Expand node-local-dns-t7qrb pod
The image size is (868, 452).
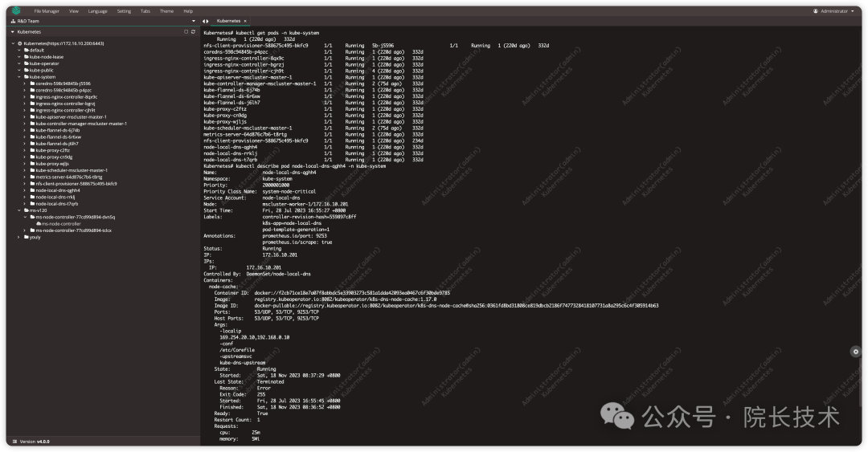click(25, 204)
